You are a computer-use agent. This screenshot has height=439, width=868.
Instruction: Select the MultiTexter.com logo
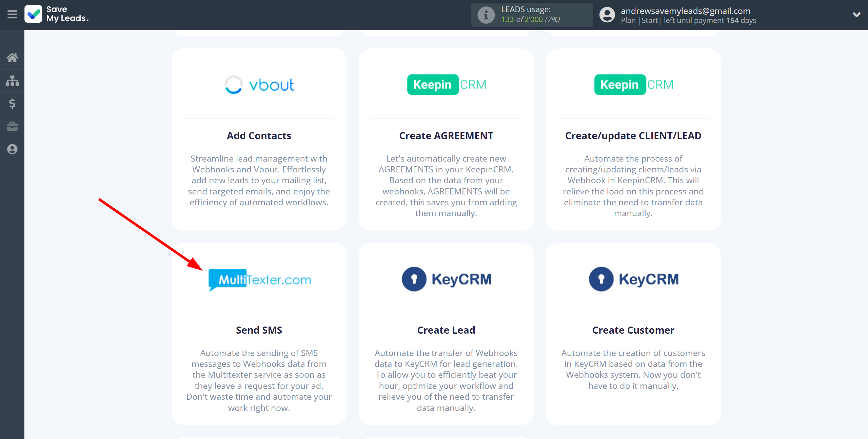pyautogui.click(x=259, y=280)
